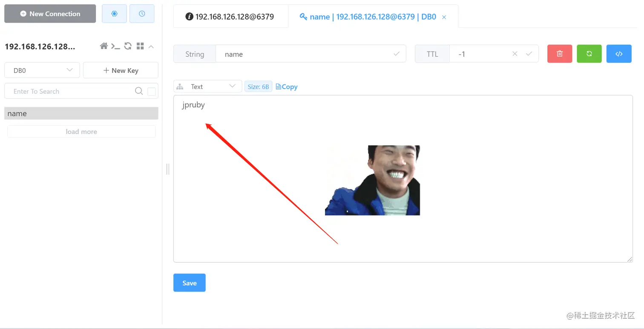Viewport: 644px width, 329px height.
Task: Click the Save button
Action: click(189, 283)
